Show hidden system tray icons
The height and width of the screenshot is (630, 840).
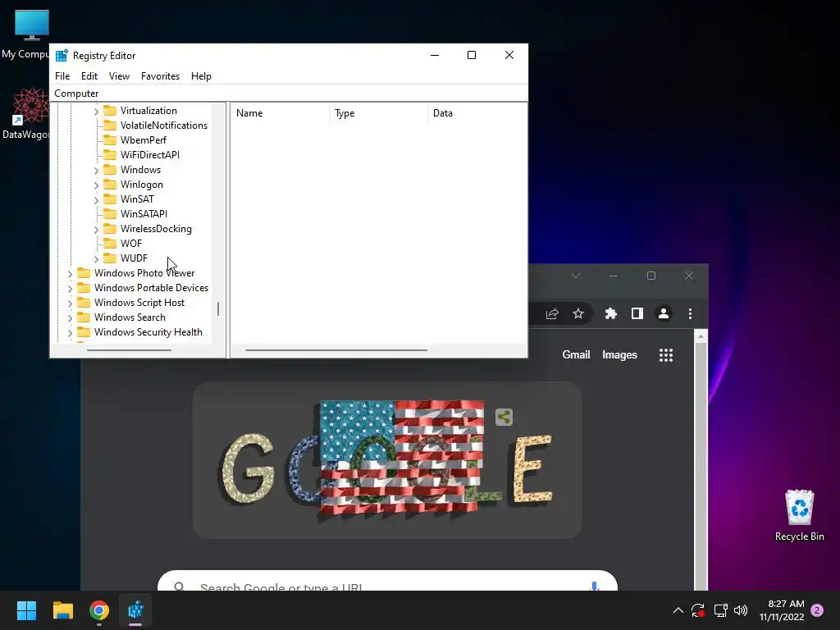click(x=678, y=610)
